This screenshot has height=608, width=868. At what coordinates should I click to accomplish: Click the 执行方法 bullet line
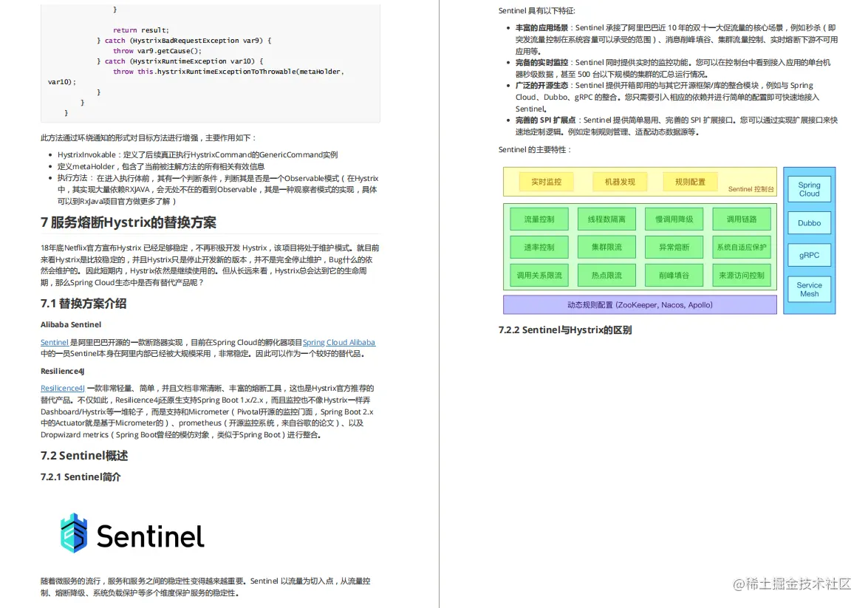218,189
